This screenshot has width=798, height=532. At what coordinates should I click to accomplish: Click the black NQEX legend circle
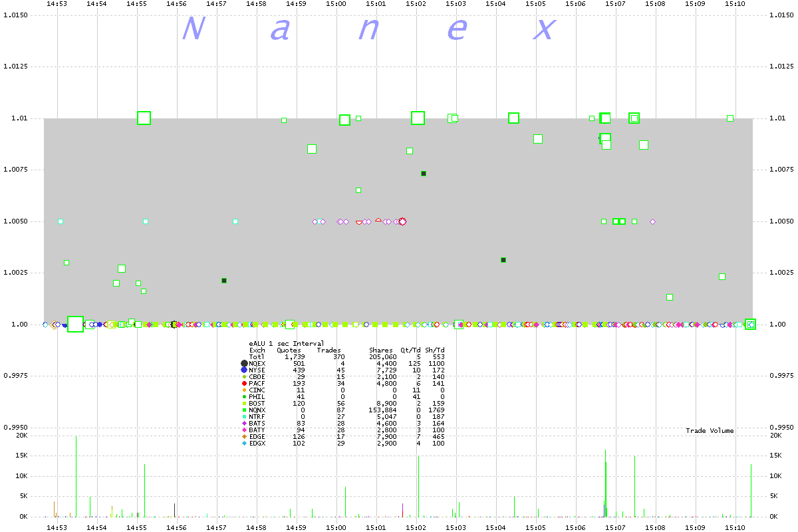244,363
